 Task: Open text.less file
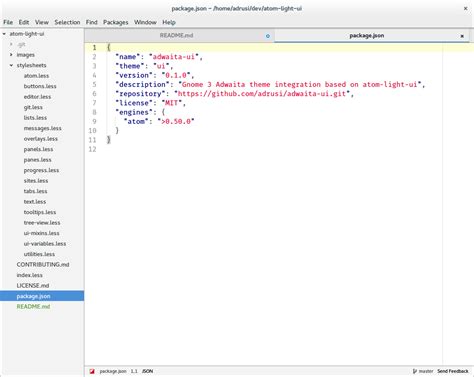click(x=35, y=202)
